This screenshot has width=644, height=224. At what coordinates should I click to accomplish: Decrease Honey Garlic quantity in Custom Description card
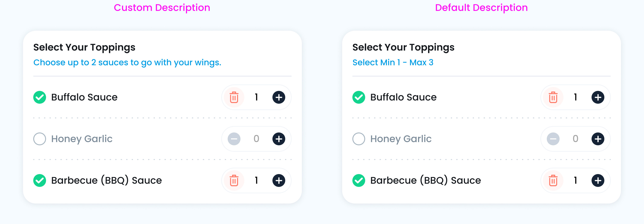[234, 139]
